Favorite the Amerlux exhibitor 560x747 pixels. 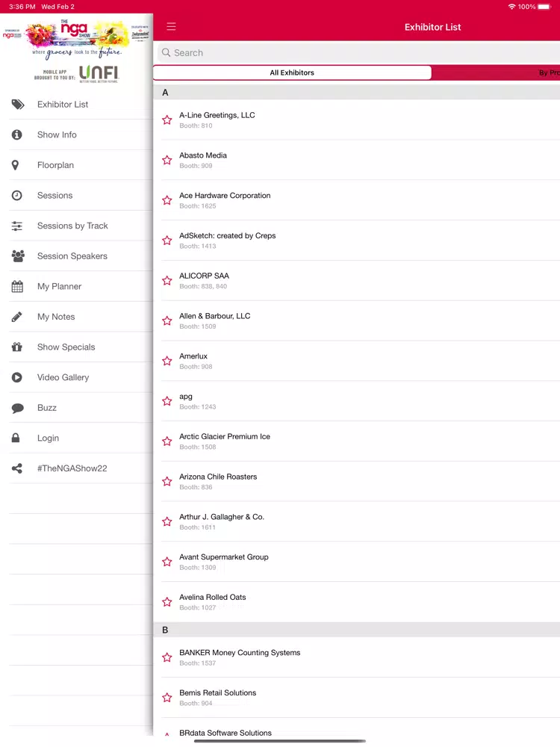pyautogui.click(x=167, y=361)
